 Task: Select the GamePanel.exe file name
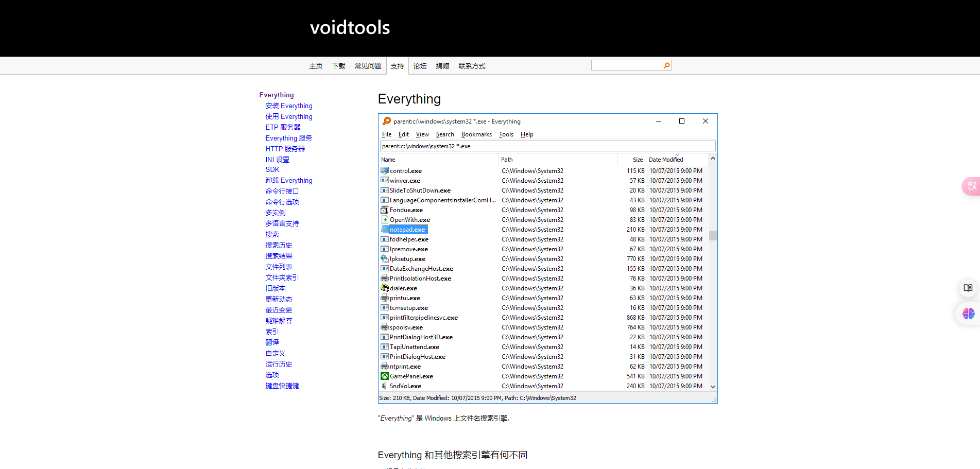pos(411,376)
